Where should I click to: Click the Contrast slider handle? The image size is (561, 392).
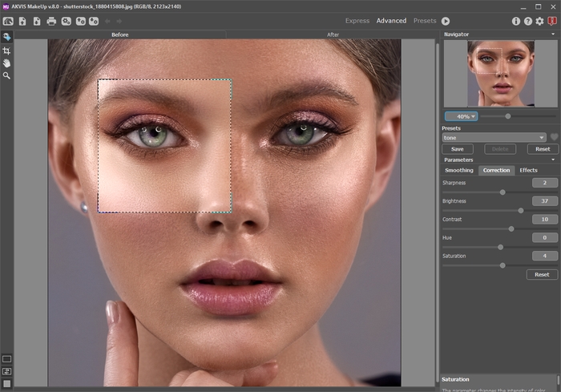[511, 228]
